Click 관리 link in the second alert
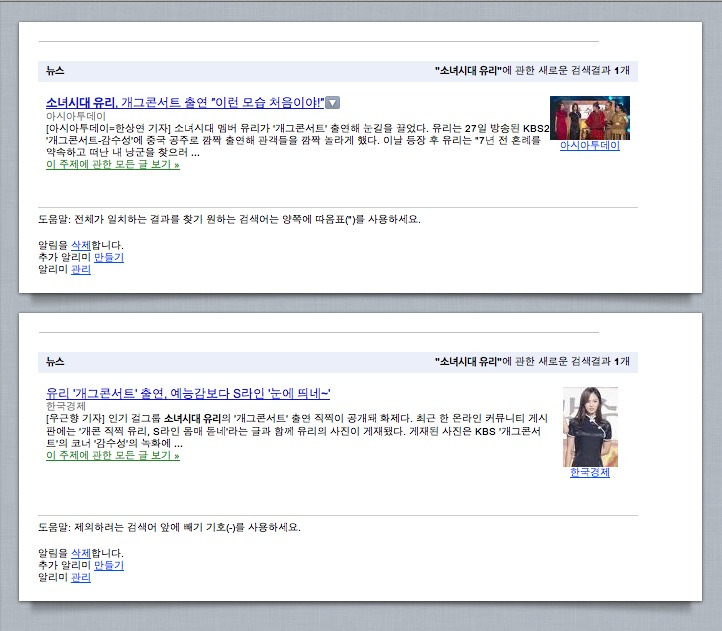Image resolution: width=722 pixels, height=631 pixels. [x=81, y=577]
